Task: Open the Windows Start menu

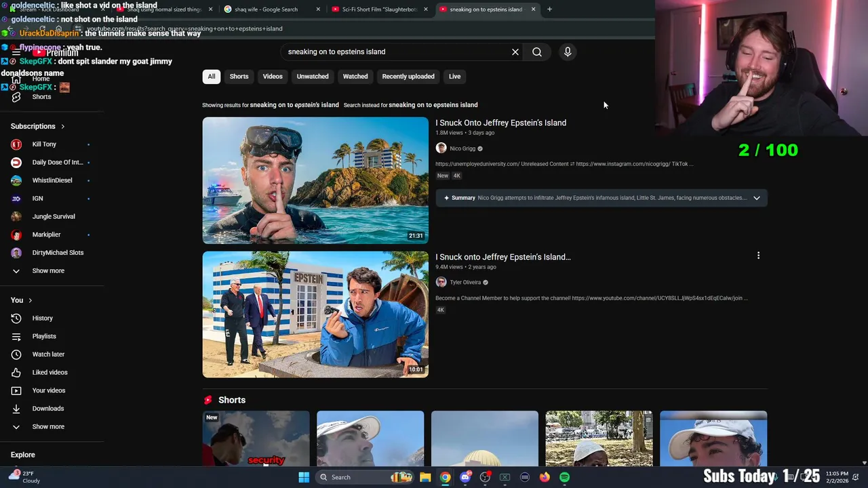Action: point(304,477)
